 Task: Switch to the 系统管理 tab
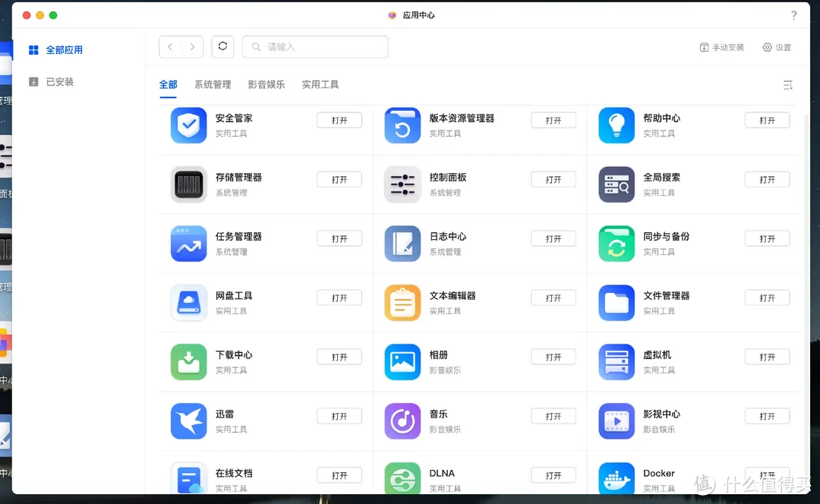point(213,84)
